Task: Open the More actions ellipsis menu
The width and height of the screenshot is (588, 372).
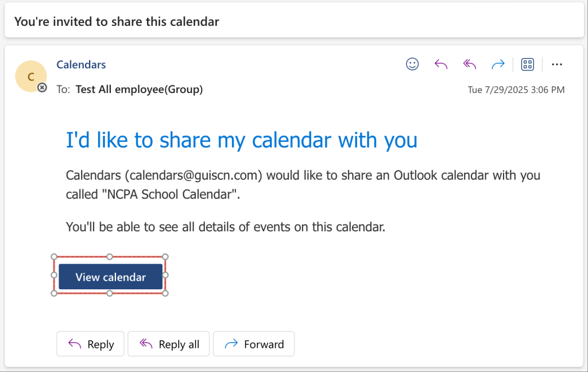Action: pyautogui.click(x=556, y=64)
